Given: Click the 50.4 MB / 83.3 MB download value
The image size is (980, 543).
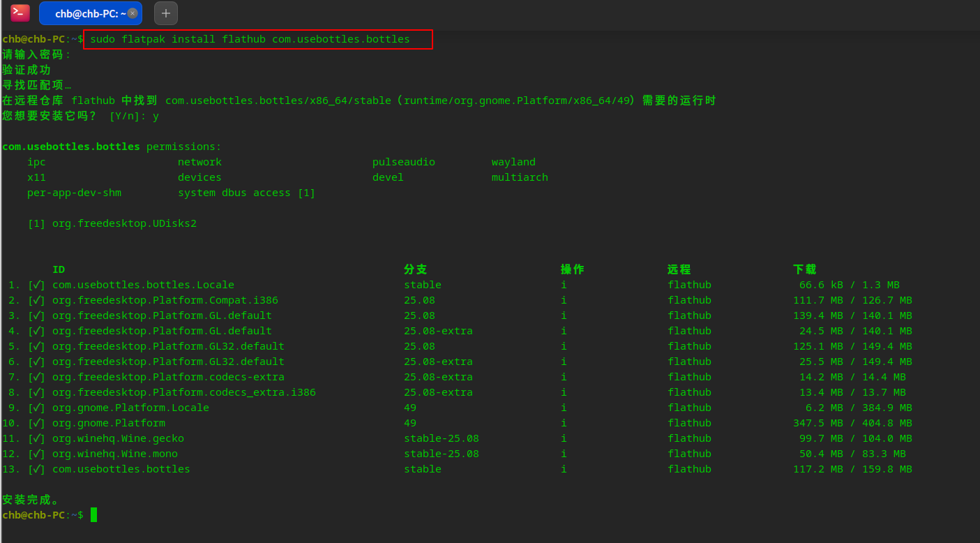Looking at the screenshot, I should (852, 454).
